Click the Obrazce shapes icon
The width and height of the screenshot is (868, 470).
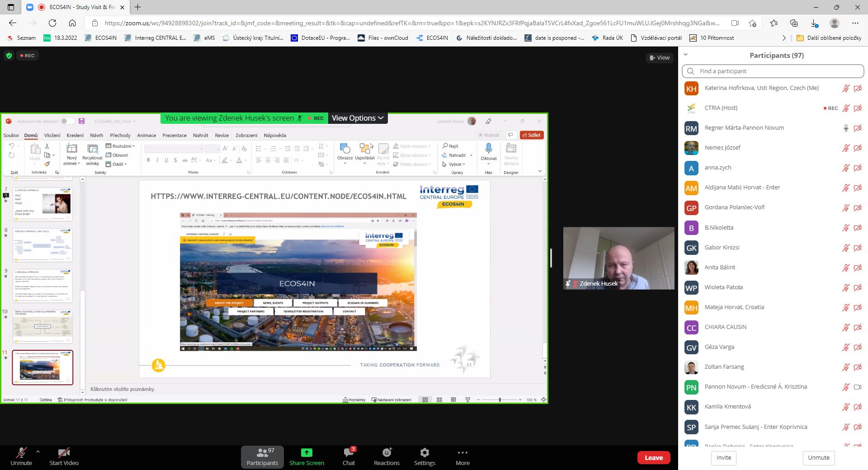click(345, 148)
